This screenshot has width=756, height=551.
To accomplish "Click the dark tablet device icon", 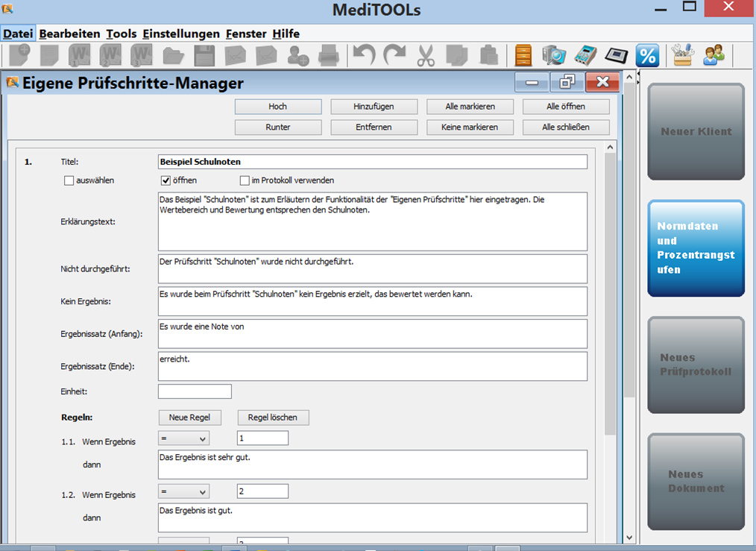I will [616, 55].
